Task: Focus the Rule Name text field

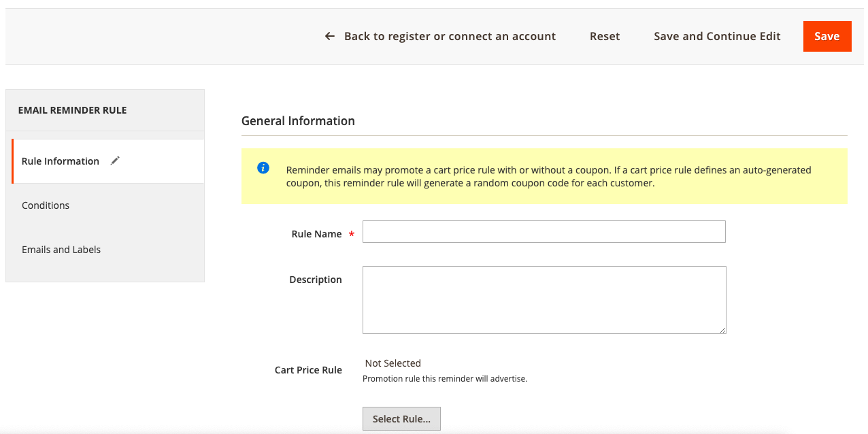Action: click(544, 231)
